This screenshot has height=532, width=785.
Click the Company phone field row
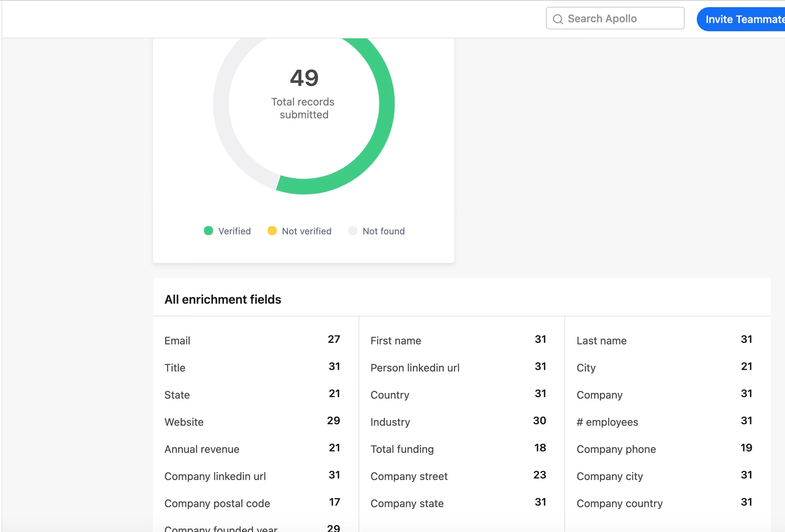click(616, 449)
